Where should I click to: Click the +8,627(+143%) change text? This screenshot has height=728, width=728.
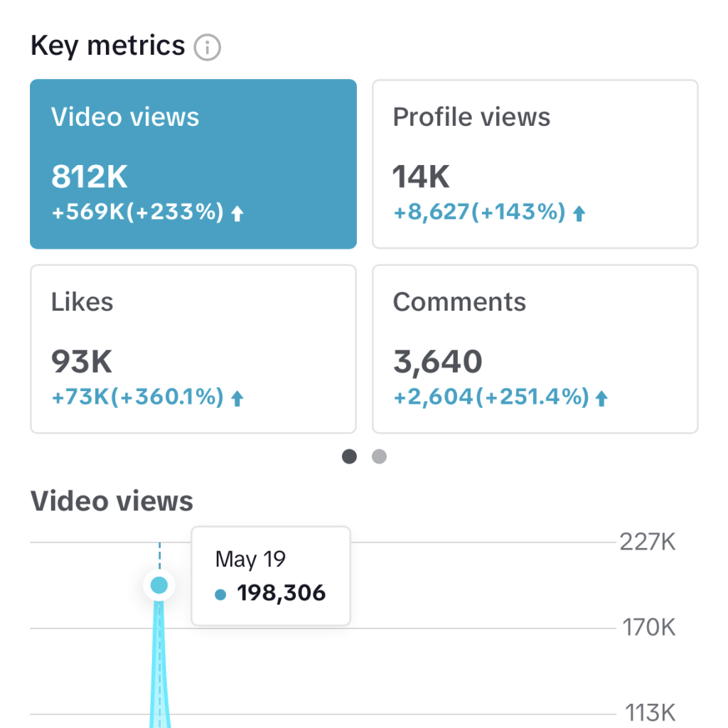click(479, 213)
